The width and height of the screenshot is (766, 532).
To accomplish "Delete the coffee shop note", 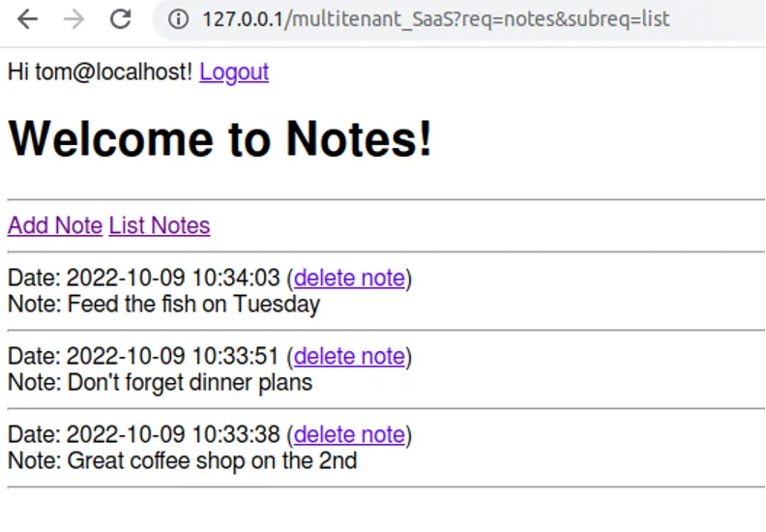I will coord(349,434).
